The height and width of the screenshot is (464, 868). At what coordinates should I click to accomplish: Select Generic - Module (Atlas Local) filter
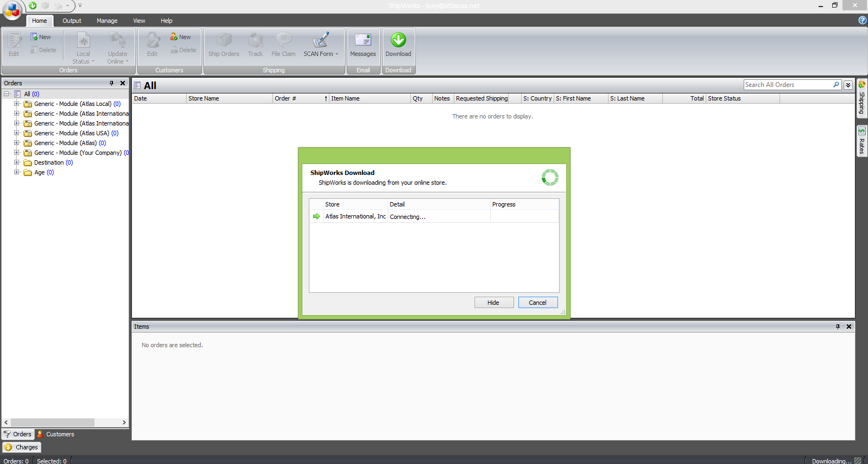click(77, 104)
